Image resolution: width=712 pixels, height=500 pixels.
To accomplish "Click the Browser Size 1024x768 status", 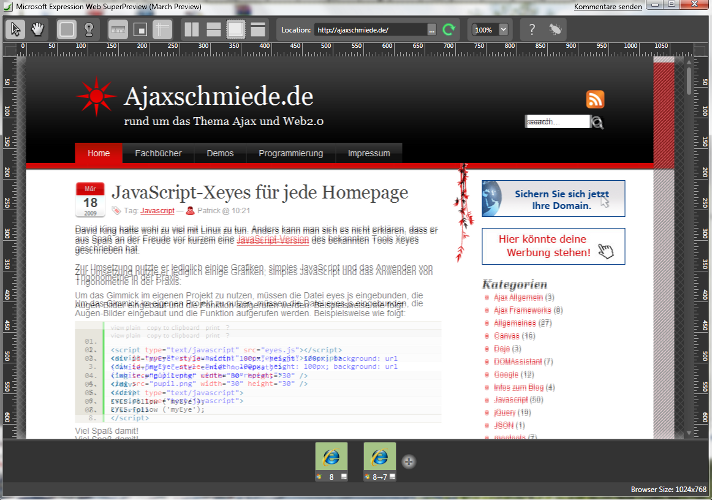I will tap(668, 489).
